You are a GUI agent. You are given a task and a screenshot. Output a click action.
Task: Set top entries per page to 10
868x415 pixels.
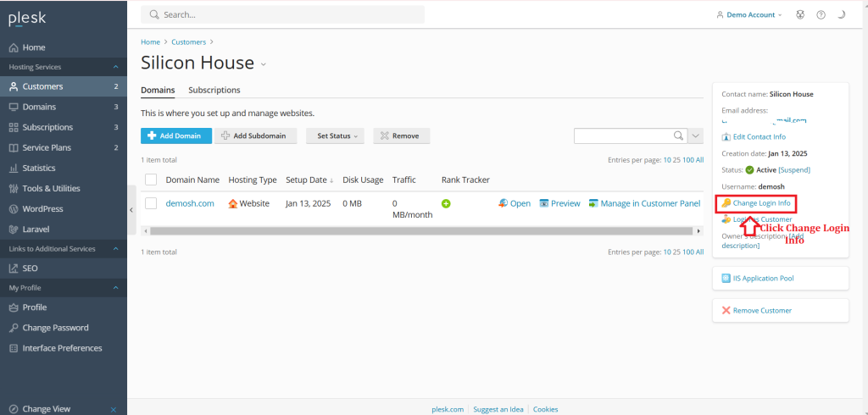click(x=667, y=160)
